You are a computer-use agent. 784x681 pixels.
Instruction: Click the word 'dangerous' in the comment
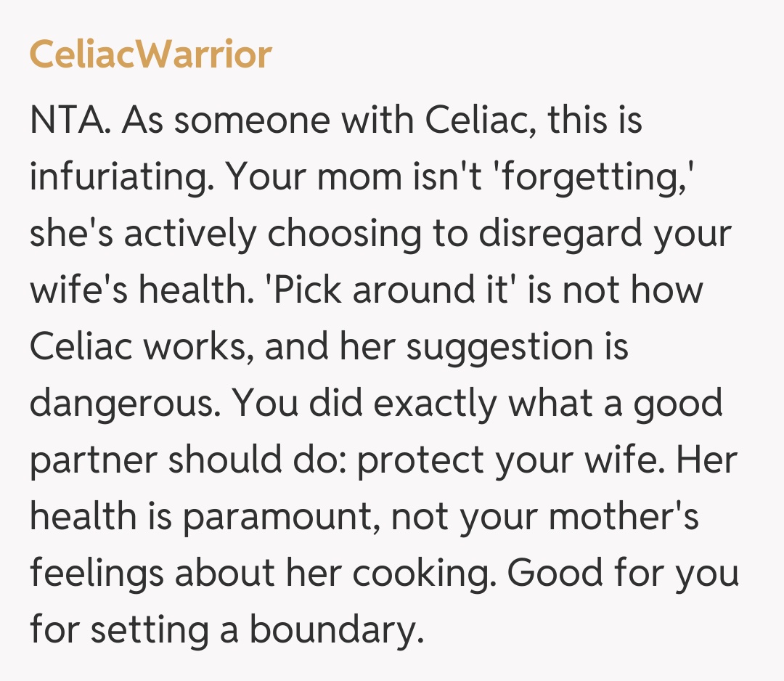[x=118, y=404]
